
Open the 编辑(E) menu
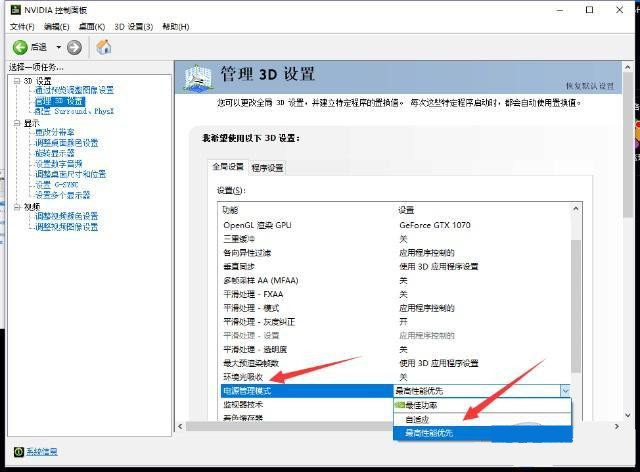(56, 27)
